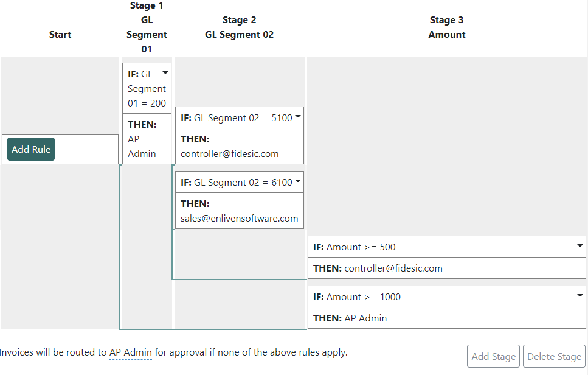Open dropdown arrow on GL Segment 01 = 200 rule
This screenshot has height=375, width=588.
click(x=165, y=72)
